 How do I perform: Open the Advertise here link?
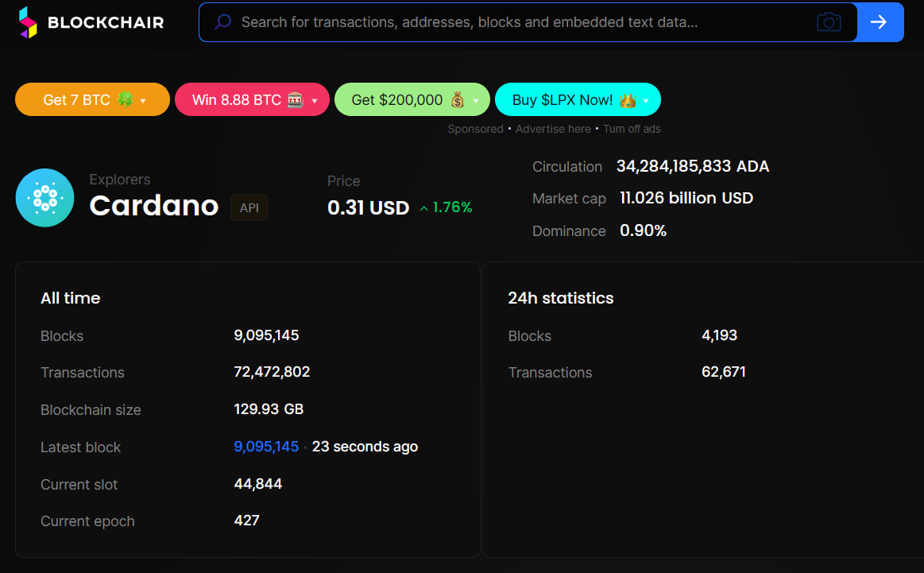click(x=553, y=129)
